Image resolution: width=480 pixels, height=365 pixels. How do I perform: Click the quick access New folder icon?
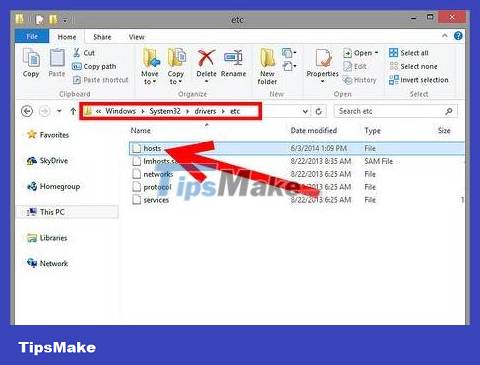[x=53, y=20]
